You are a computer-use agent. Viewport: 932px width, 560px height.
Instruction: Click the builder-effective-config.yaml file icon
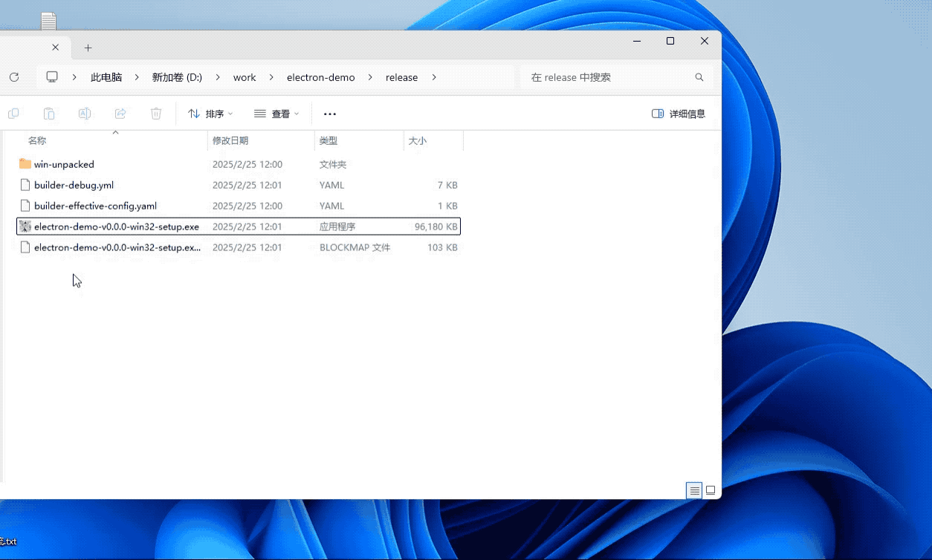pyautogui.click(x=25, y=206)
